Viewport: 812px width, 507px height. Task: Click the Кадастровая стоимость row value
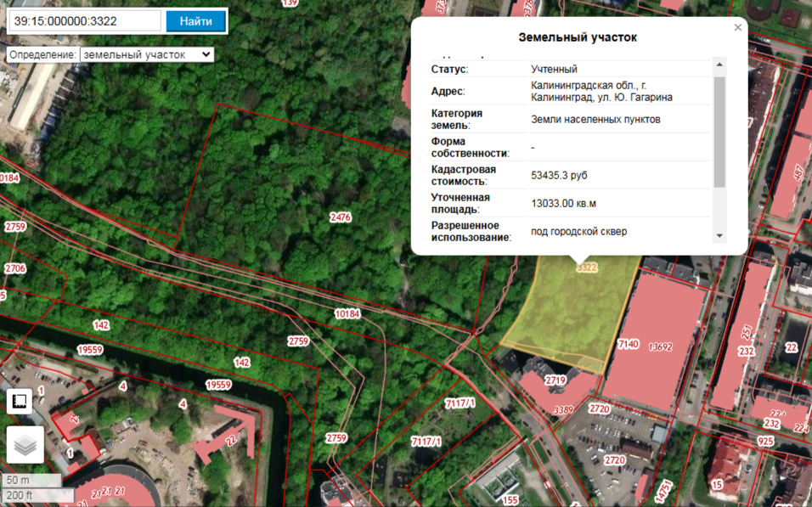click(559, 175)
